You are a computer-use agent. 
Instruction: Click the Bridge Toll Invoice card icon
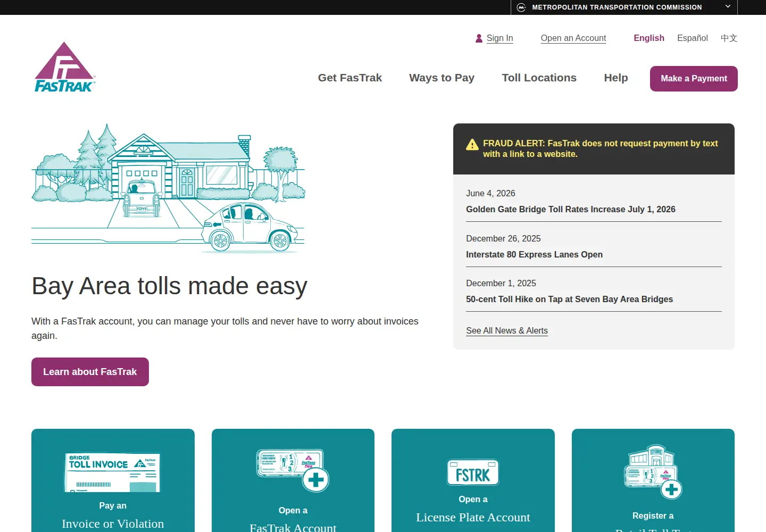click(113, 472)
